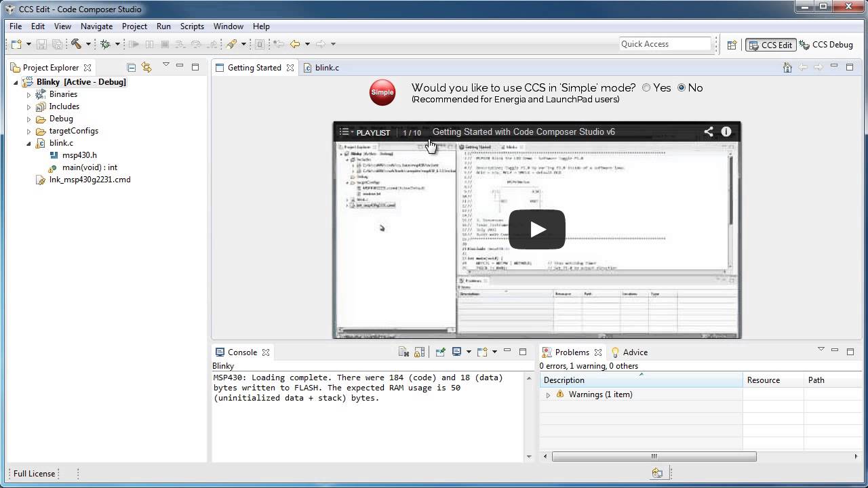This screenshot has width=868, height=488.
Task: Select msp430.h in the tree
Action: [x=73, y=155]
